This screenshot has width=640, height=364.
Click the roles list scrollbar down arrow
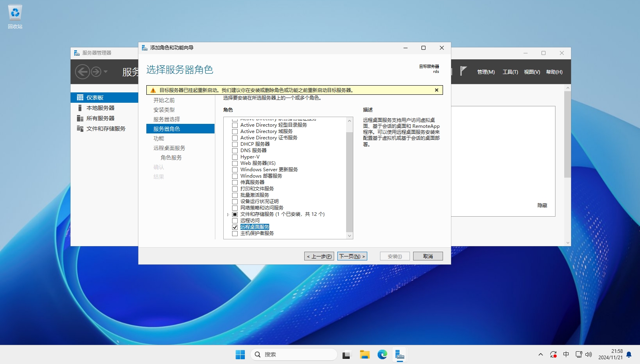coord(350,236)
